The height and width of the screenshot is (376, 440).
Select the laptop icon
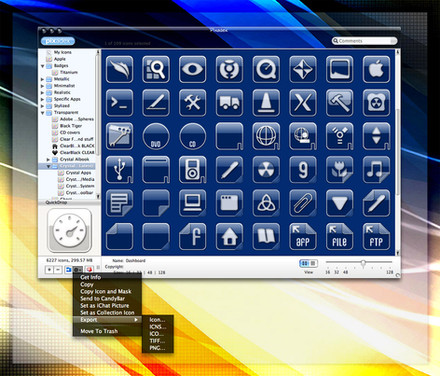(x=192, y=203)
